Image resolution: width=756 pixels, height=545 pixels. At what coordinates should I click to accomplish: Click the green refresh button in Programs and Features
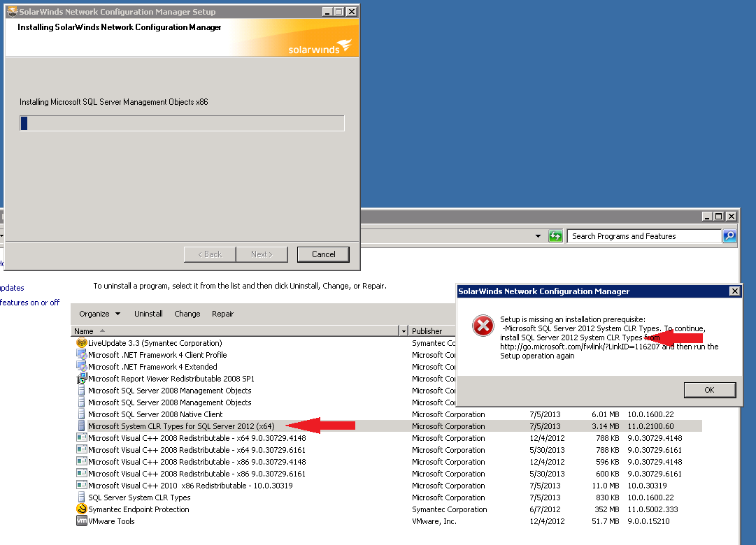click(555, 236)
